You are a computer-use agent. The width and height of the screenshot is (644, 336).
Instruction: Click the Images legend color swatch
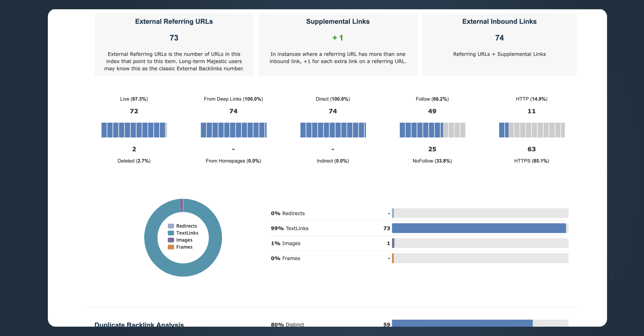[171, 240]
